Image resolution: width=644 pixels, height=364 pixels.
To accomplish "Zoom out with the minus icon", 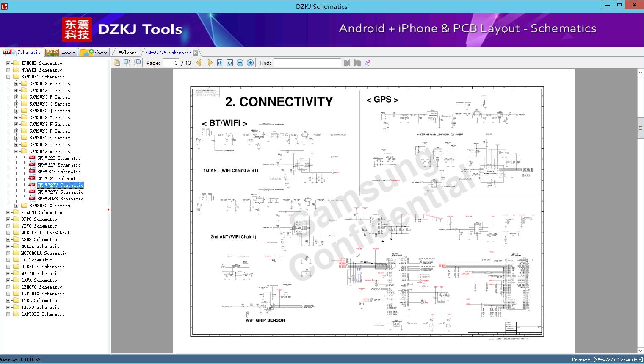I will 240,63.
